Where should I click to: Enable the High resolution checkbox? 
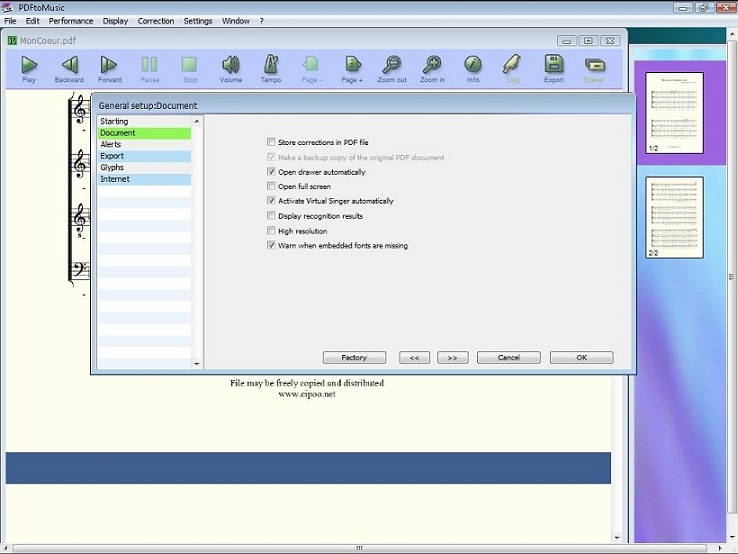[271, 231]
